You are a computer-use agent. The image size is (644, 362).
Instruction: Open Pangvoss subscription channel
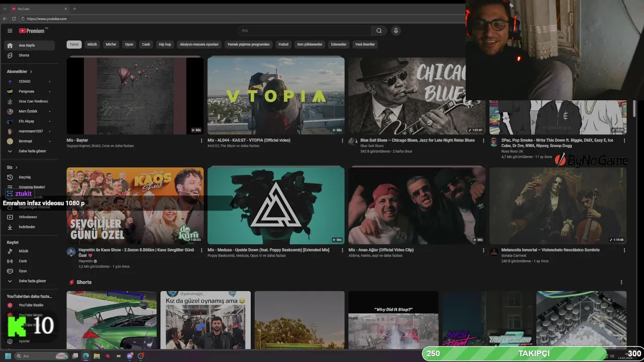[x=30, y=92]
